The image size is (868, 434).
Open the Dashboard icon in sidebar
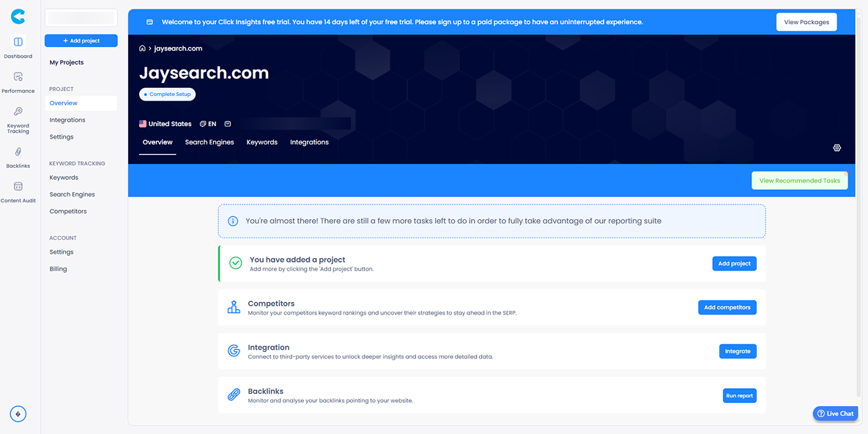coord(18,42)
